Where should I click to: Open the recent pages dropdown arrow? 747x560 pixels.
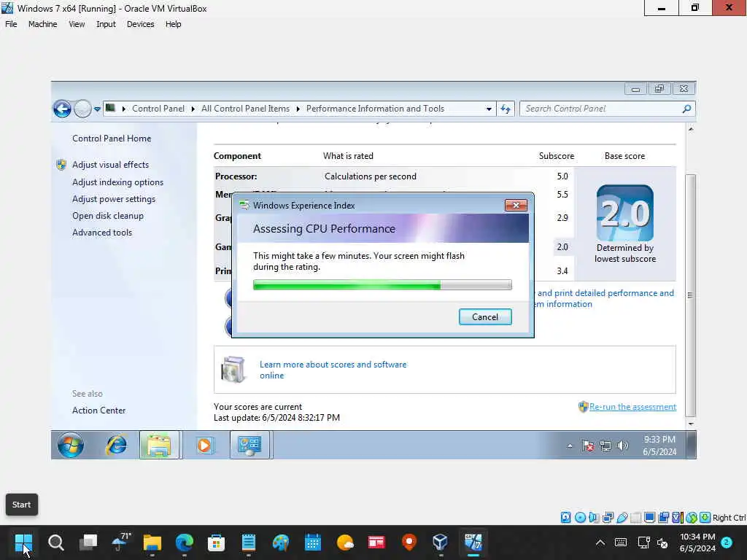[x=97, y=109]
